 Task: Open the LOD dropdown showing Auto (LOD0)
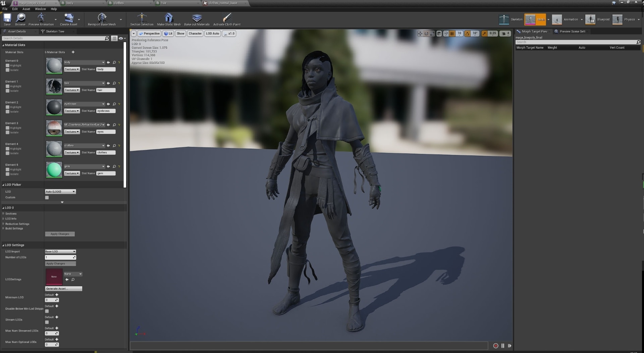coord(60,192)
